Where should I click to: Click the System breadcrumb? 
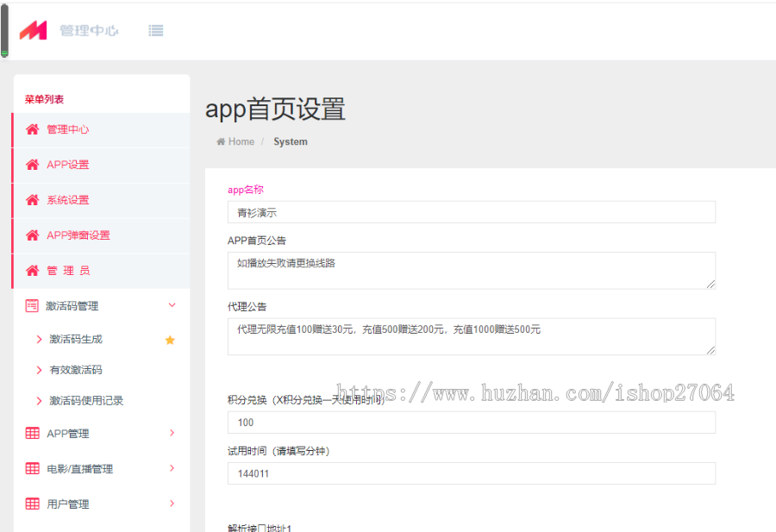[x=291, y=141]
